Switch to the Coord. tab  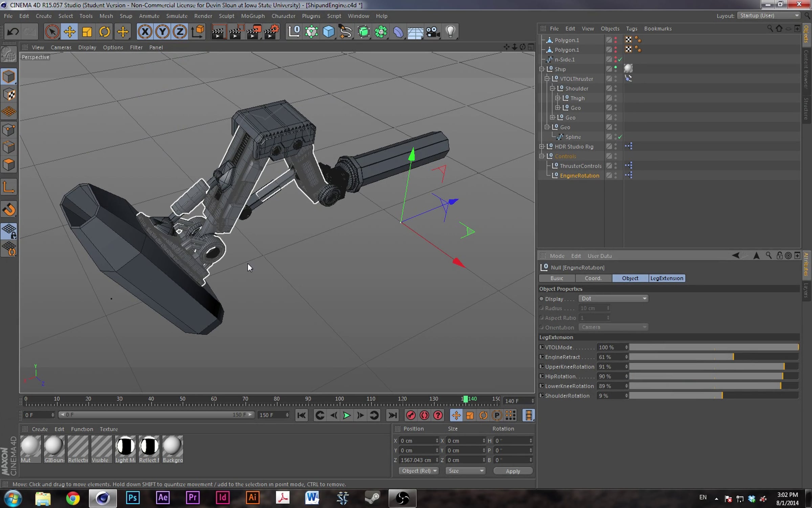point(593,278)
